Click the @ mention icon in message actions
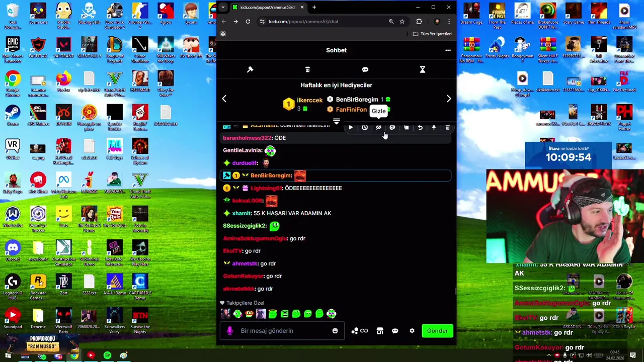This screenshot has width=644, height=362. tap(392, 128)
